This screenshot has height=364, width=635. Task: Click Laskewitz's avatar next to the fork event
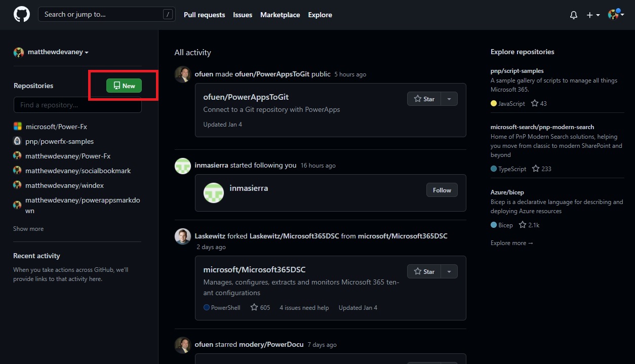coord(182,236)
